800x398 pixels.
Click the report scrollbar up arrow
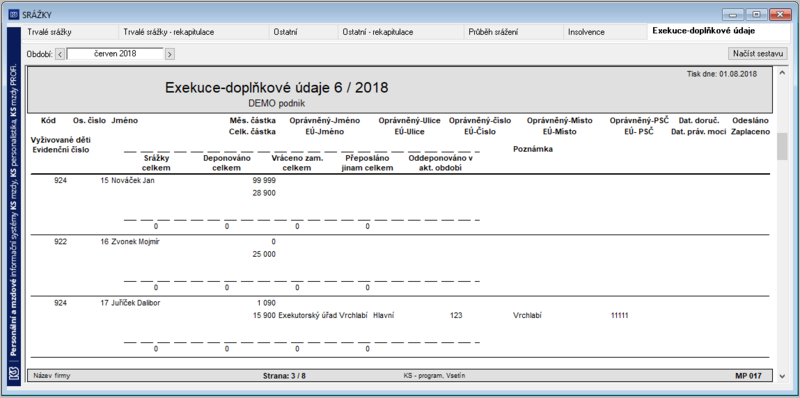(783, 73)
